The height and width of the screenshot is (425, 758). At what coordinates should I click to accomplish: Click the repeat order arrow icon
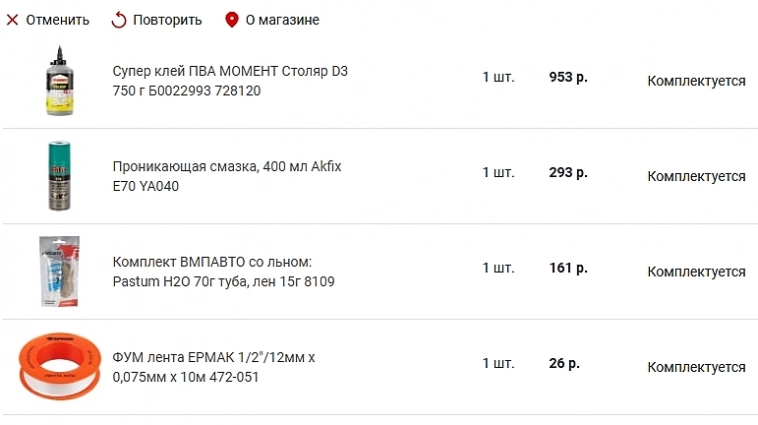pos(119,20)
